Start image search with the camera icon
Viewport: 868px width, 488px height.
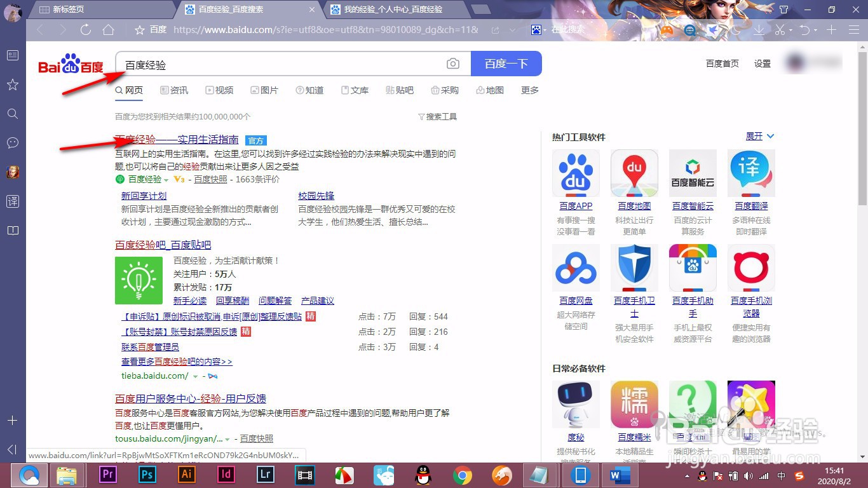[453, 64]
